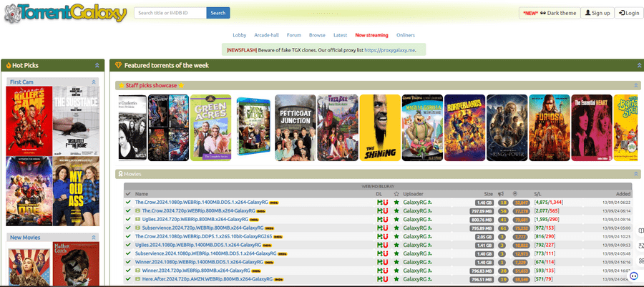Image resolution: width=644 pixels, height=287 pixels.
Task: Click bookmark star for Uglies.2024.720p.WEBRip.800MB
Action: point(396,220)
